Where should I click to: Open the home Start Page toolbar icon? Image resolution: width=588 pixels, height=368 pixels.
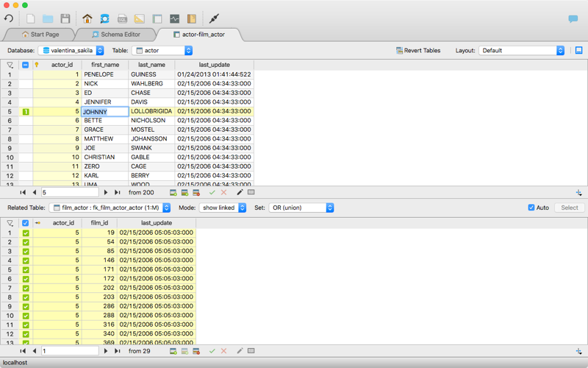87,18
